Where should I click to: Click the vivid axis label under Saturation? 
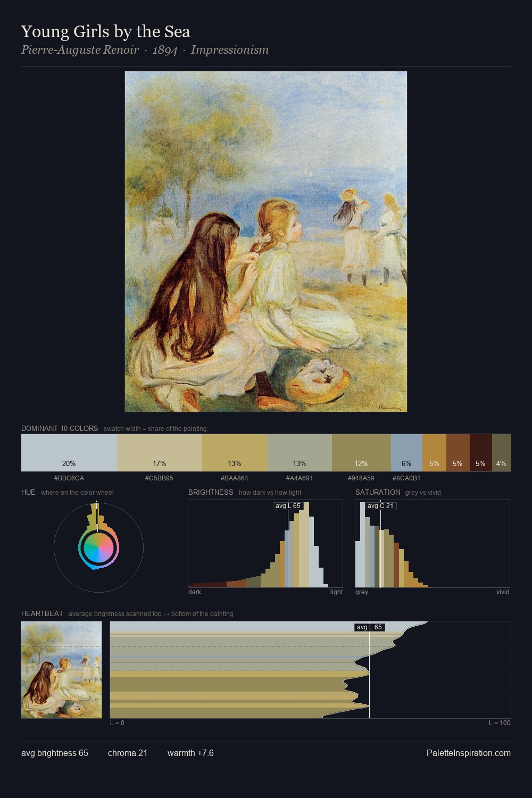(x=503, y=592)
